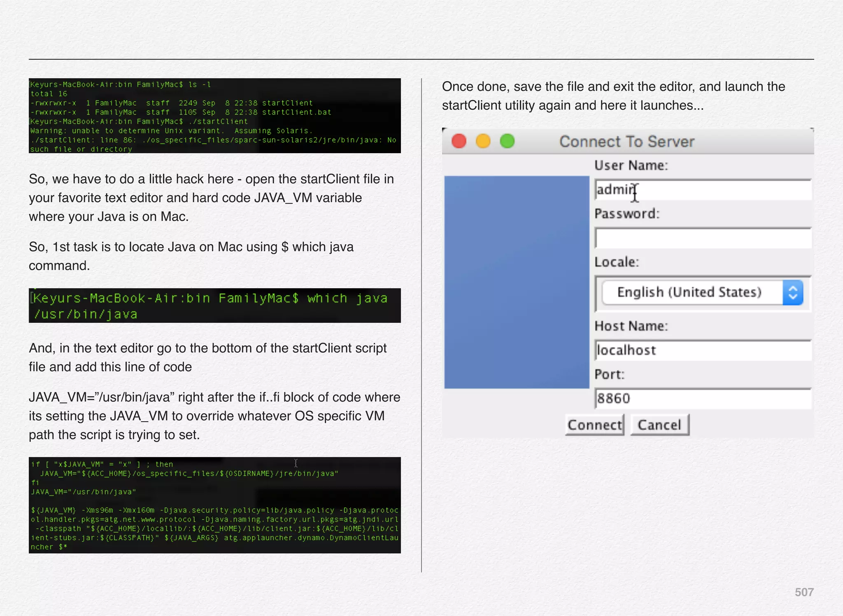Click the Cancel button
The image size is (843, 616).
click(659, 425)
